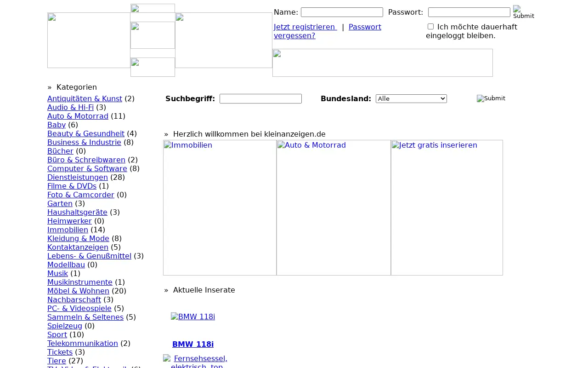Browse the PC- & Videospiele category

pyautogui.click(x=79, y=308)
